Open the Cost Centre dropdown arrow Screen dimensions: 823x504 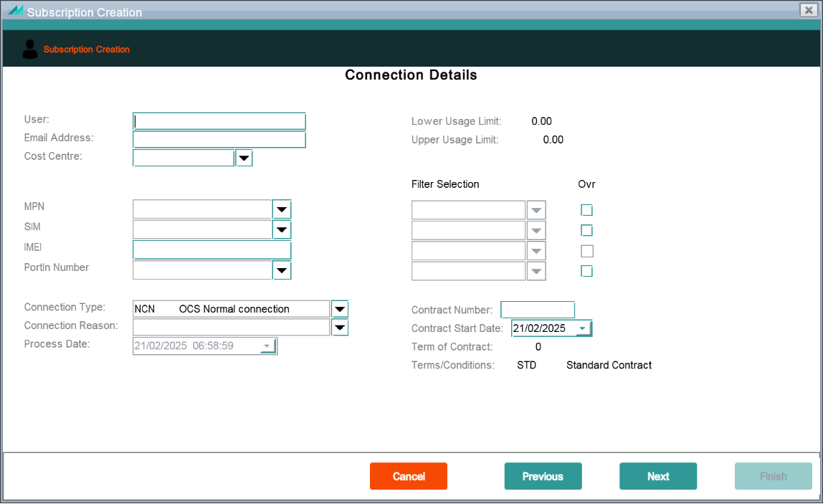coord(244,158)
